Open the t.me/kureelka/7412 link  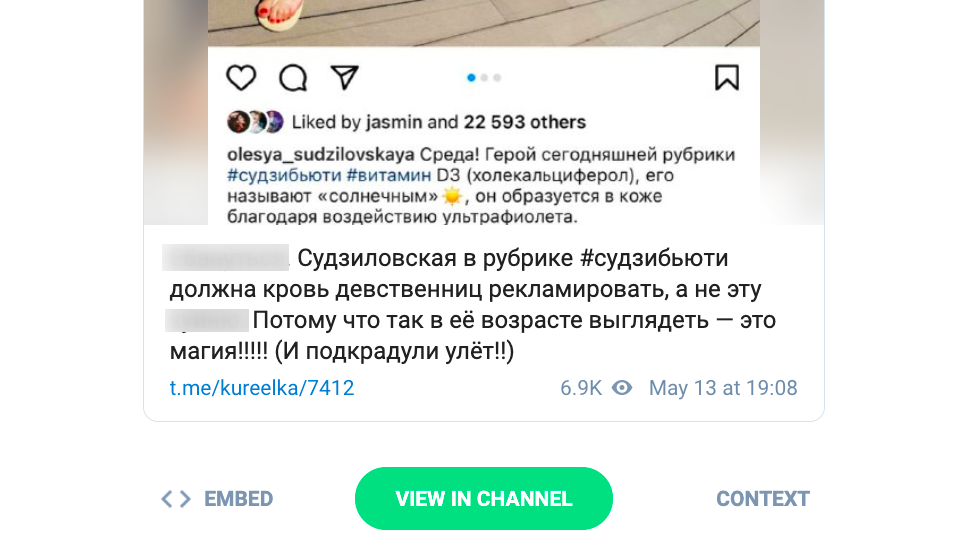pyautogui.click(x=262, y=388)
